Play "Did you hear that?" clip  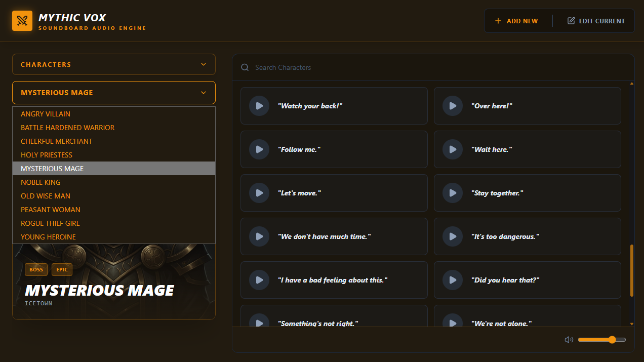[x=452, y=280]
